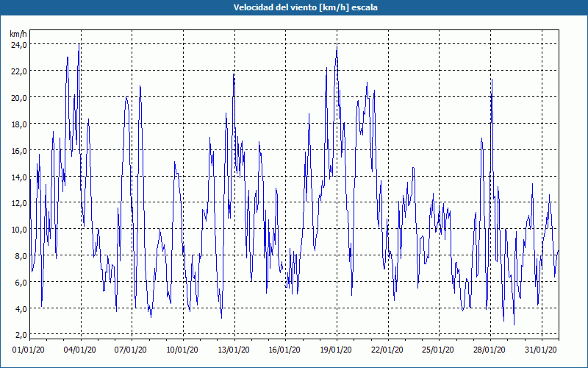Click the 24,0 y-axis value

pyautogui.click(x=19, y=45)
